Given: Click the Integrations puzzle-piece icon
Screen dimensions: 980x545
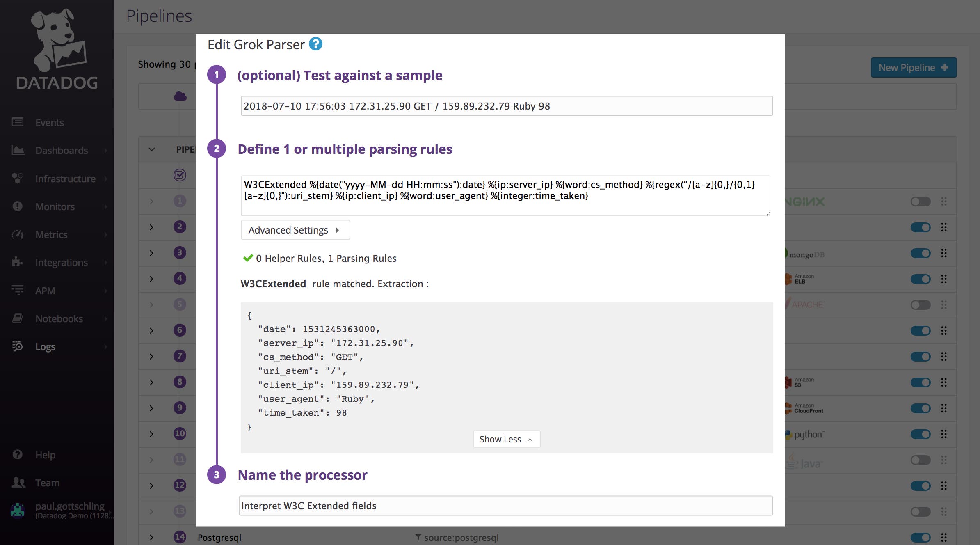Looking at the screenshot, I should 17,262.
